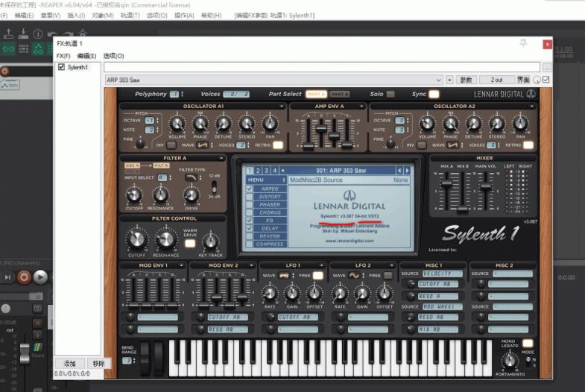
Task: Click the 添加 (Add) FX button
Action: coord(70,363)
